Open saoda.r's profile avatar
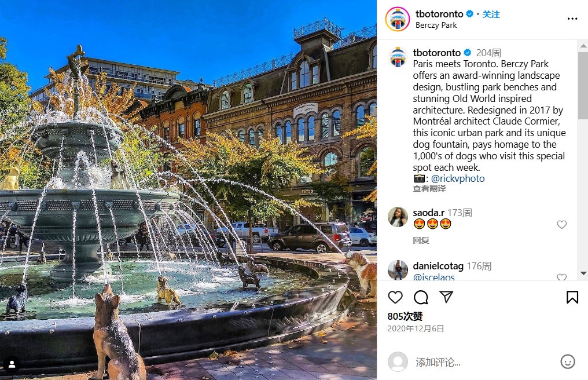This screenshot has height=380, width=588. [x=398, y=217]
